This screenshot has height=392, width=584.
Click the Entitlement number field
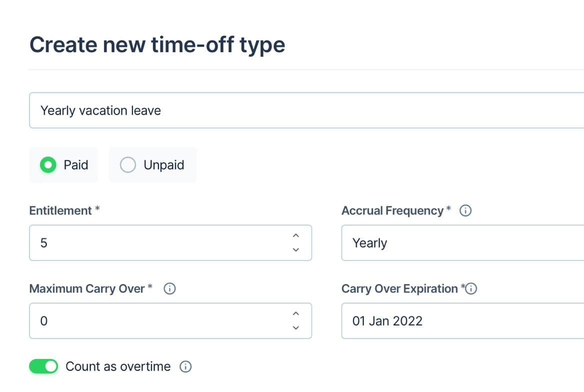[150, 243]
